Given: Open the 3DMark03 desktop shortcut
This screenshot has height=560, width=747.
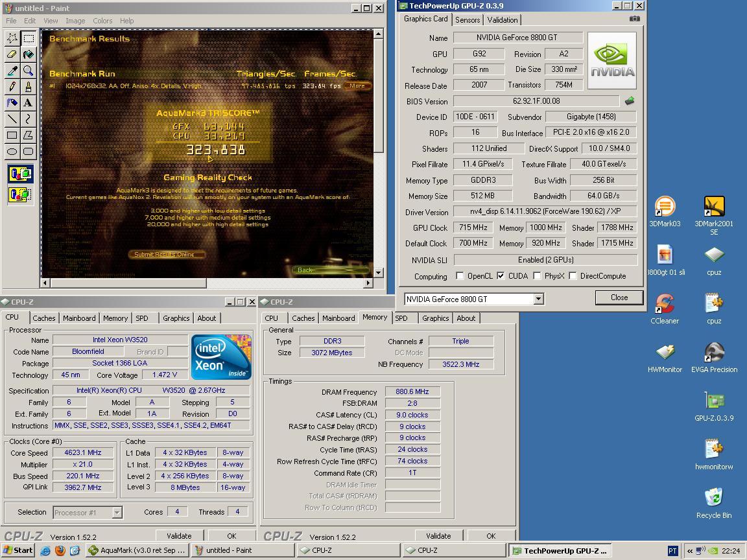Looking at the screenshot, I should [x=665, y=212].
